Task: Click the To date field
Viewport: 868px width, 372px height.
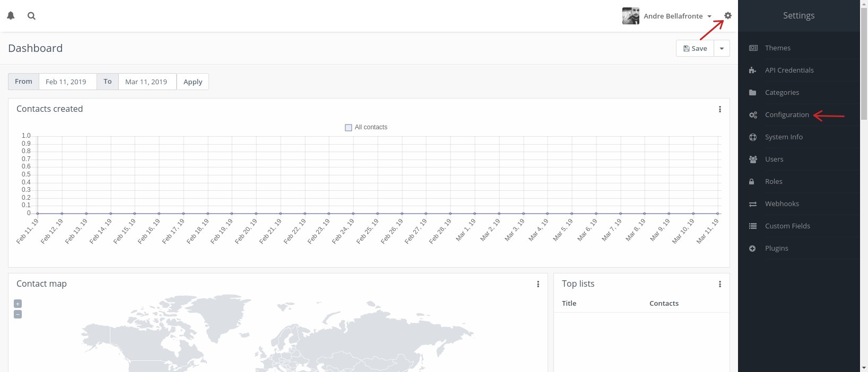Action: pos(147,82)
